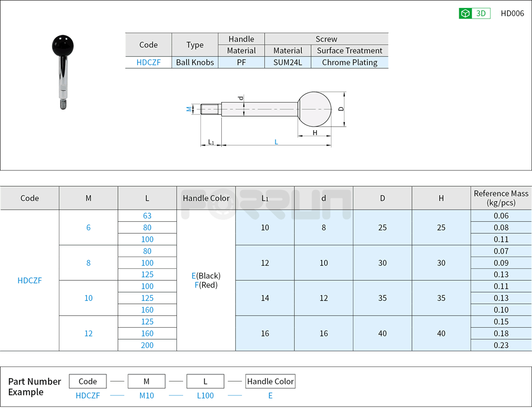Click the M box in Part Number Example

click(146, 381)
